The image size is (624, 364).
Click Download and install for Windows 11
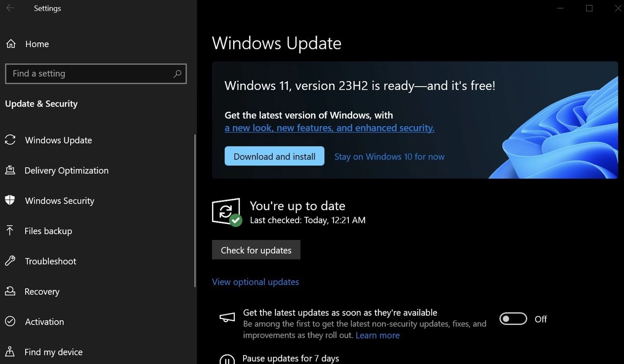click(x=274, y=156)
